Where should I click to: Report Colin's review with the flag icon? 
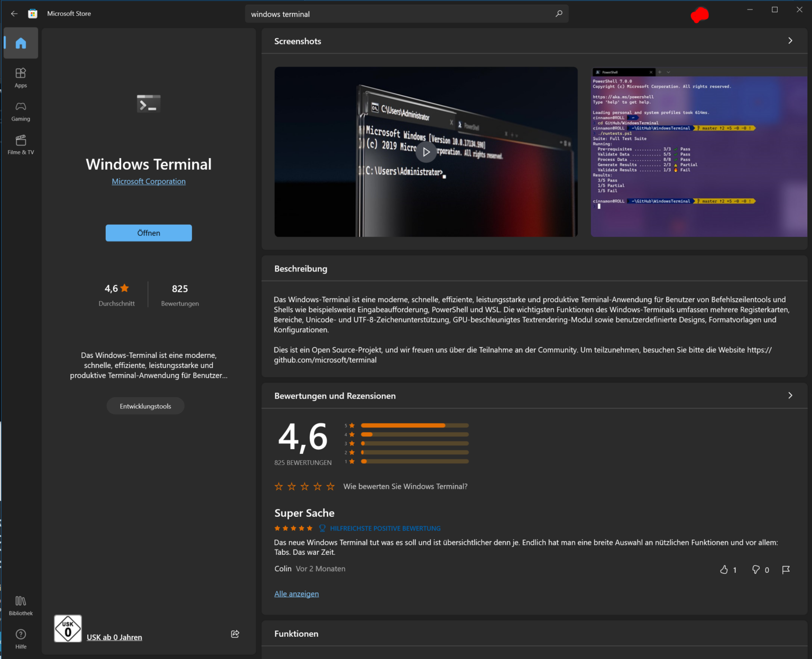[786, 570]
